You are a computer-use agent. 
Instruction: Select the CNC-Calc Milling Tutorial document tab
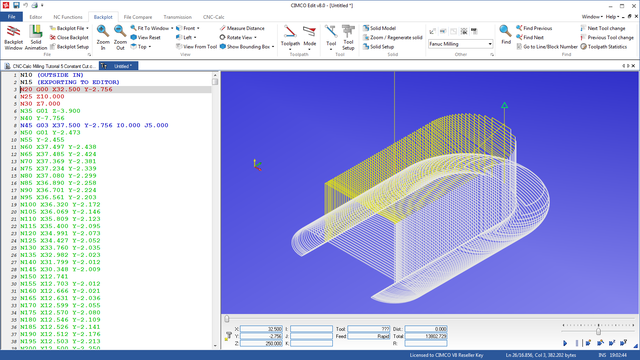pyautogui.click(x=51, y=66)
